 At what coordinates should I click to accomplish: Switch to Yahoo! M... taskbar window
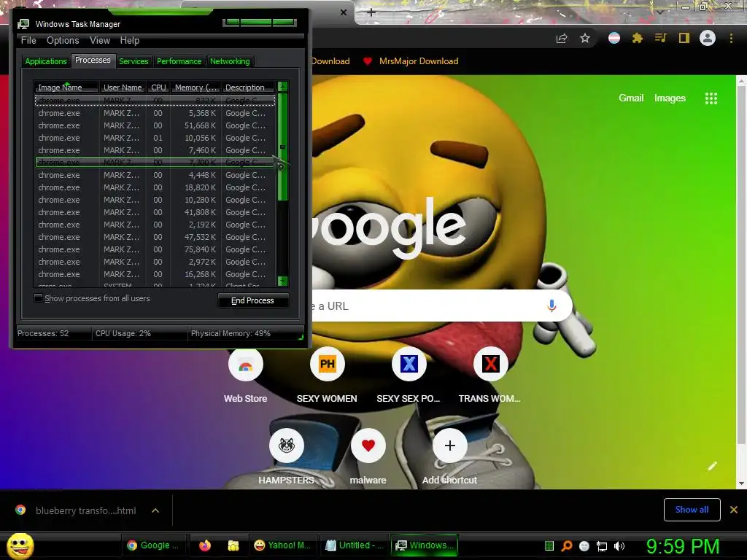pyautogui.click(x=282, y=545)
